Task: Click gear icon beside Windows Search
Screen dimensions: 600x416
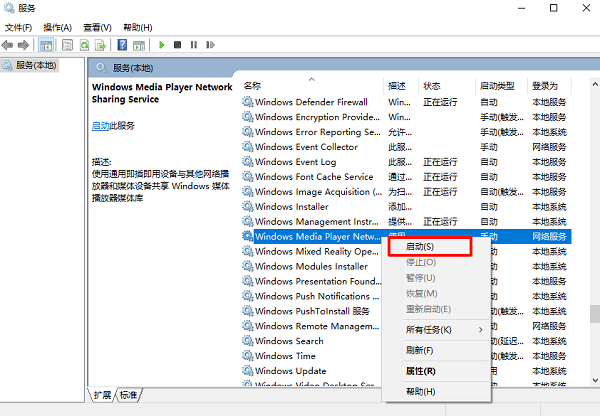Action: 248,341
